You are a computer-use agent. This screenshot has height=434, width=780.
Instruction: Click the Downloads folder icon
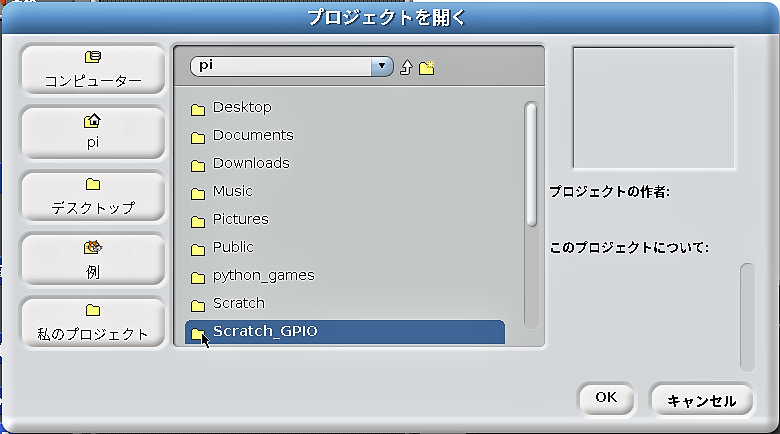[198, 165]
